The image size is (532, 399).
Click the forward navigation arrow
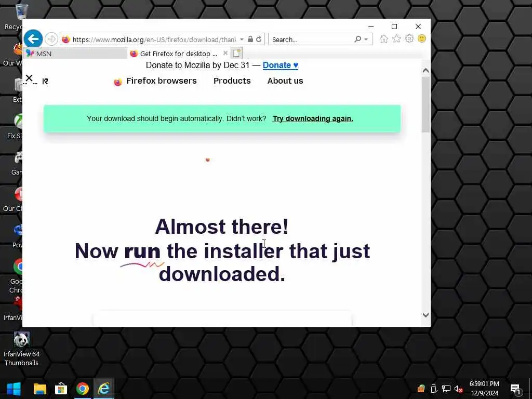click(x=51, y=39)
